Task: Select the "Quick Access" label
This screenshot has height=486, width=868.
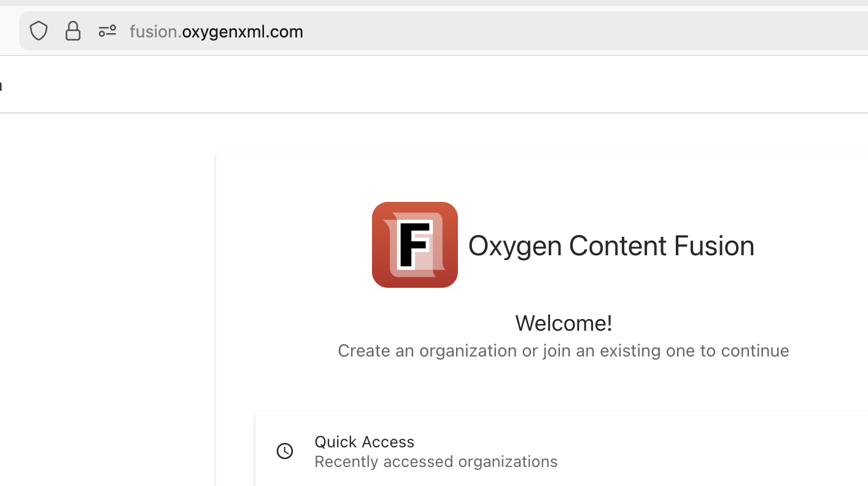Action: click(364, 441)
